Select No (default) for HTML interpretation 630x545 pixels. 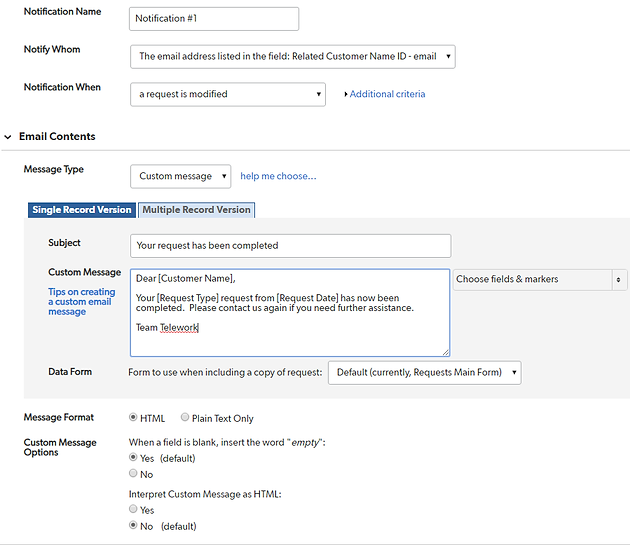(133, 525)
